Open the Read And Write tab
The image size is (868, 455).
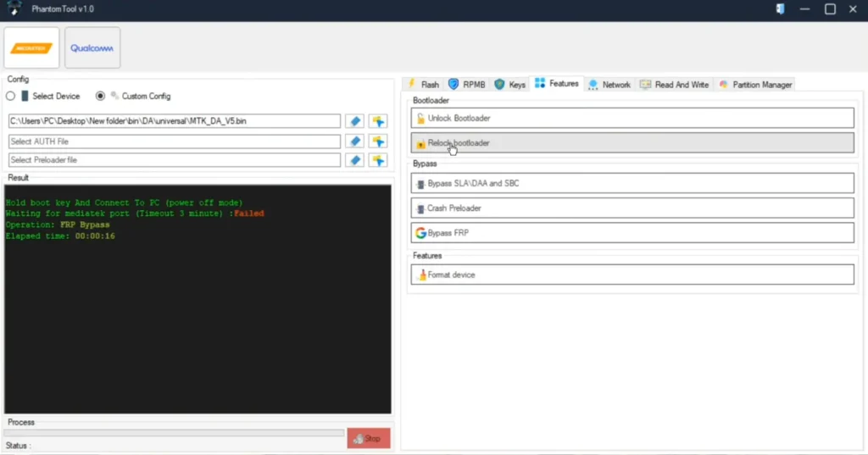674,85
